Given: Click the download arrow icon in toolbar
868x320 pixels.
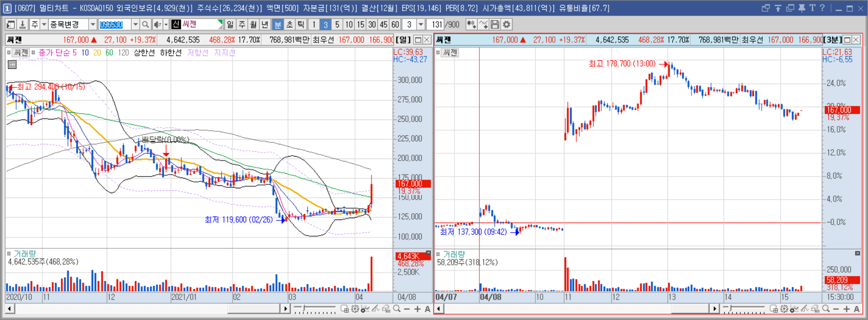Looking at the screenshot, I should point(22,24).
